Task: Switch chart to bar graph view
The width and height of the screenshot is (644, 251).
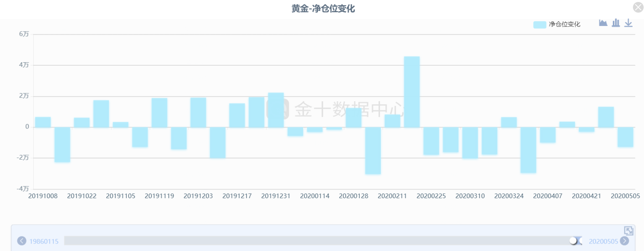Action: (616, 23)
